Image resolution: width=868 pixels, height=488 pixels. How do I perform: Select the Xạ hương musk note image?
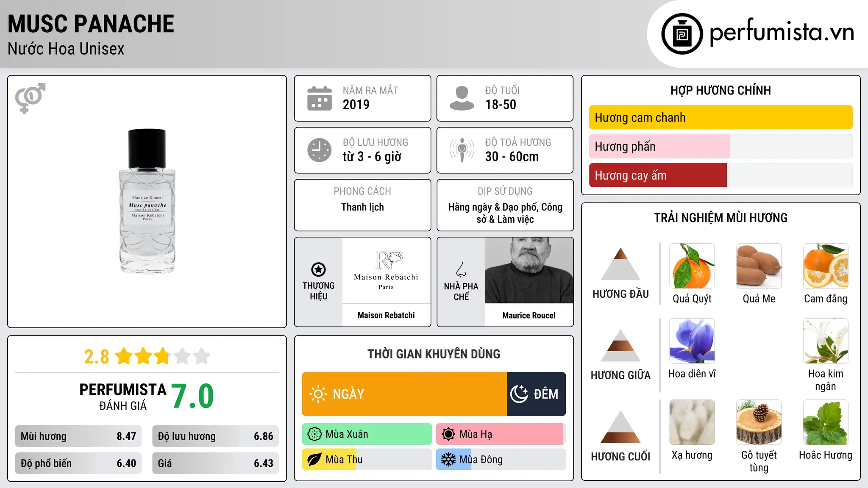click(692, 422)
